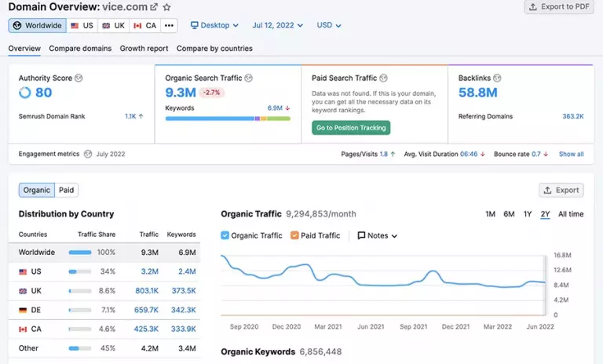Click globe icon next to Authority Score

(79, 78)
